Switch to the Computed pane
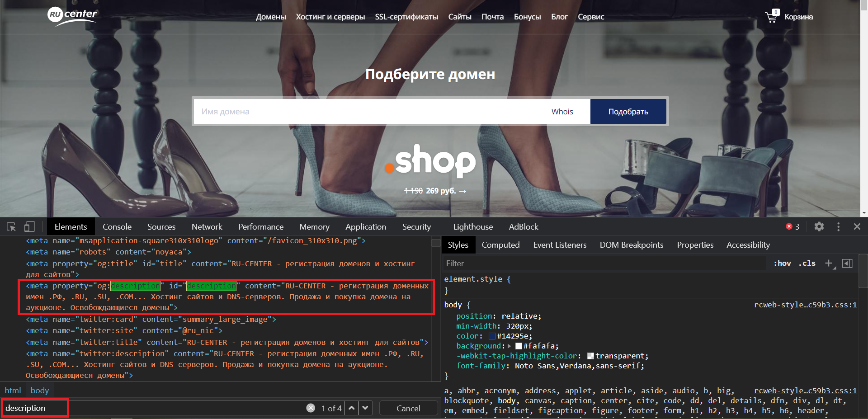Image resolution: width=868 pixels, height=419 pixels. point(500,245)
